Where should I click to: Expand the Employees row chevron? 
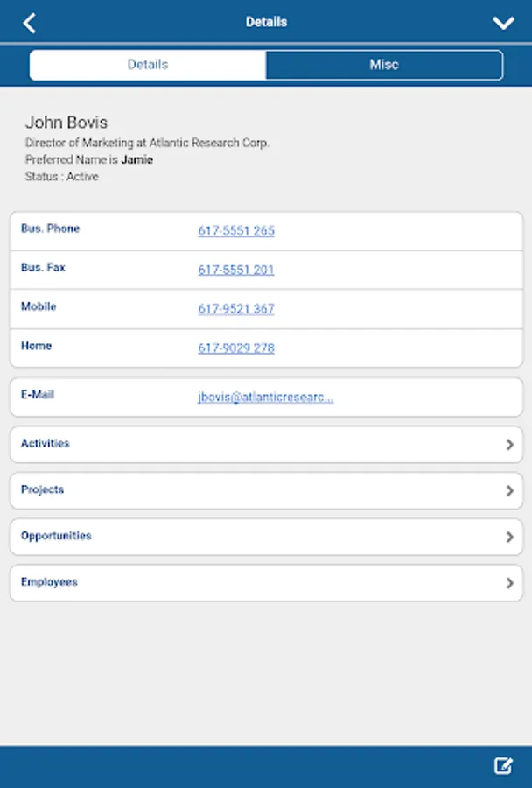(510, 583)
